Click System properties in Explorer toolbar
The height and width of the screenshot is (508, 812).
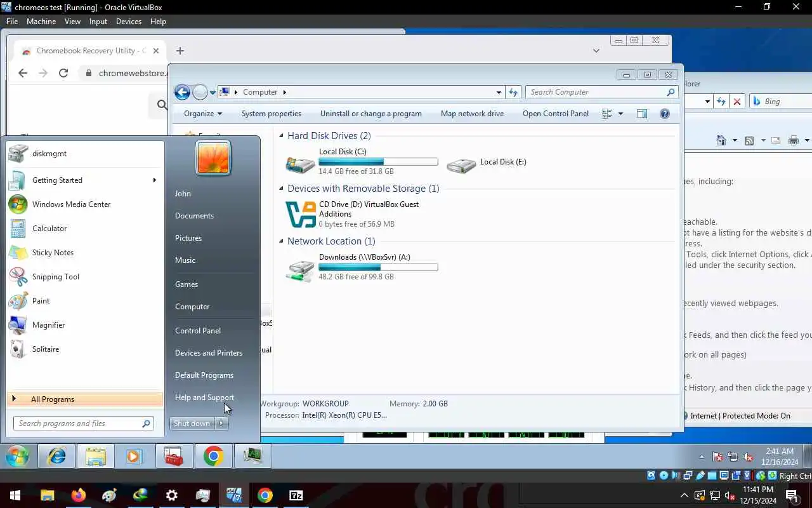272,114
